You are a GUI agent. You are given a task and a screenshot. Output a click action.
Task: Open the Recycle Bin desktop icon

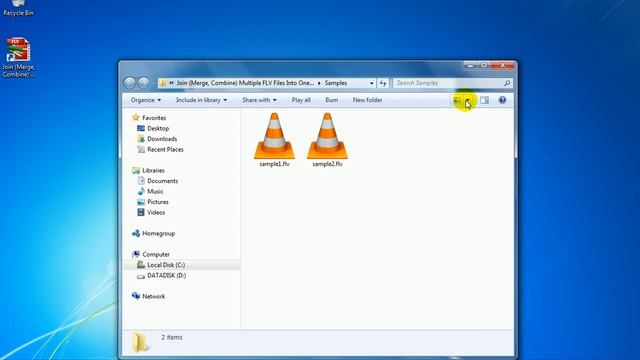point(18,8)
